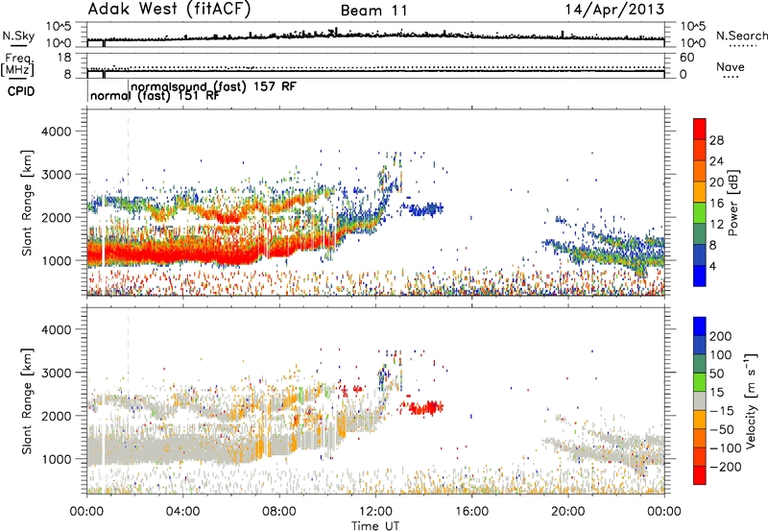The height and width of the screenshot is (532, 768).
Task: Click the 'Time UT' axis label
Action: [x=375, y=526]
